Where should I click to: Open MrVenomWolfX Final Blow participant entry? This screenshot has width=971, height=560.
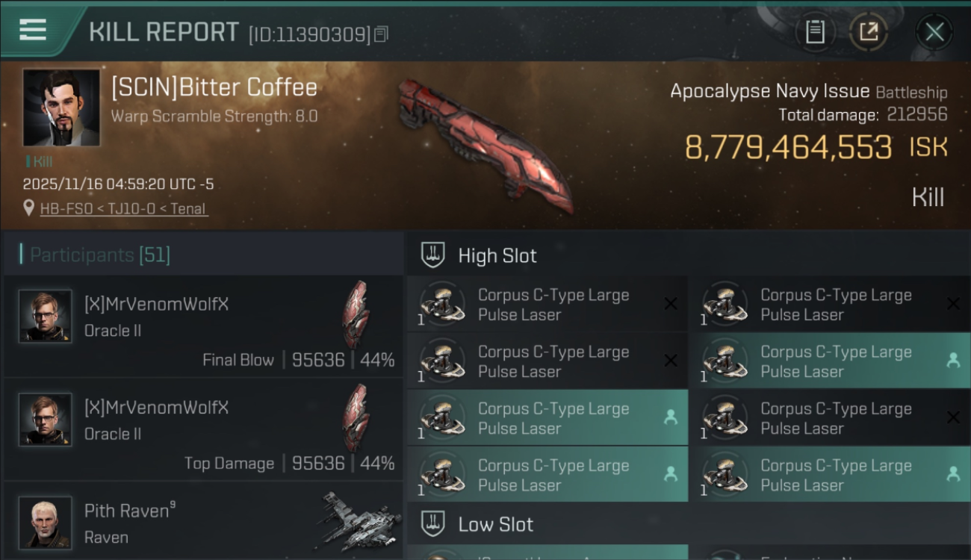(203, 326)
